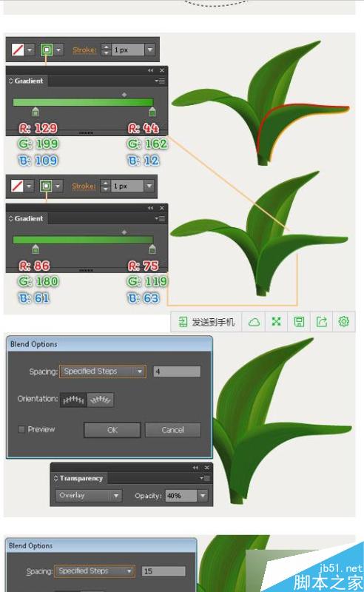Click the upper gradient color bar
364x592 pixels.
[x=83, y=102]
